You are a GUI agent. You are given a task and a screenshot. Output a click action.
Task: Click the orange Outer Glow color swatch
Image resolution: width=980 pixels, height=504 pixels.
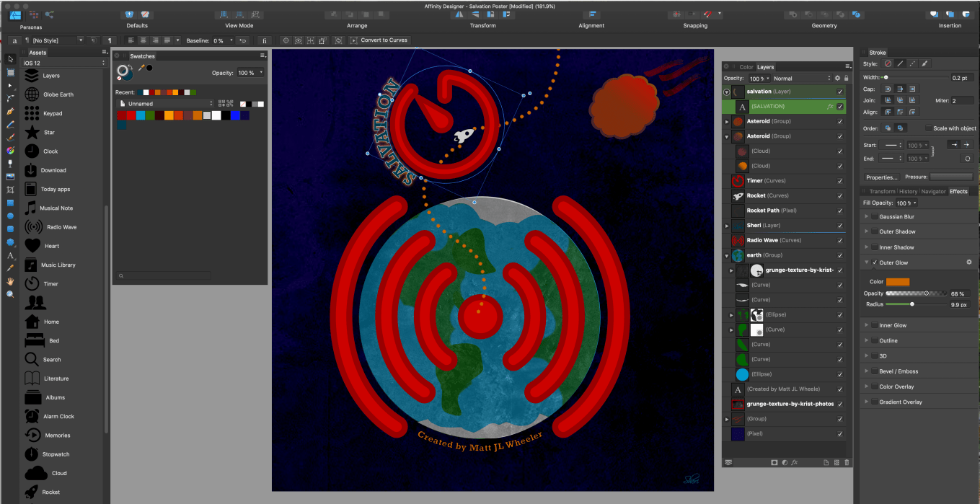point(897,282)
